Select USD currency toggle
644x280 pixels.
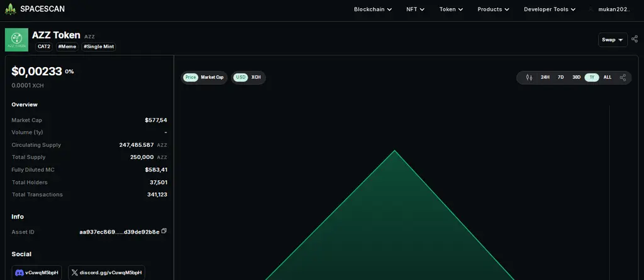(x=241, y=77)
